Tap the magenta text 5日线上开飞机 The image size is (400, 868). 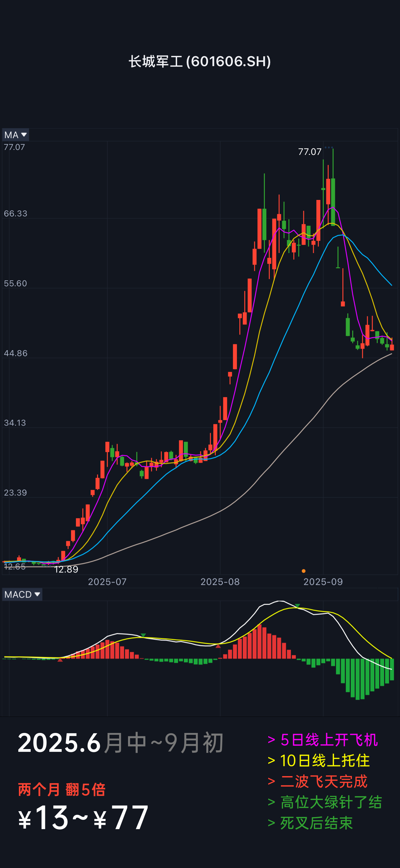pos(322,740)
